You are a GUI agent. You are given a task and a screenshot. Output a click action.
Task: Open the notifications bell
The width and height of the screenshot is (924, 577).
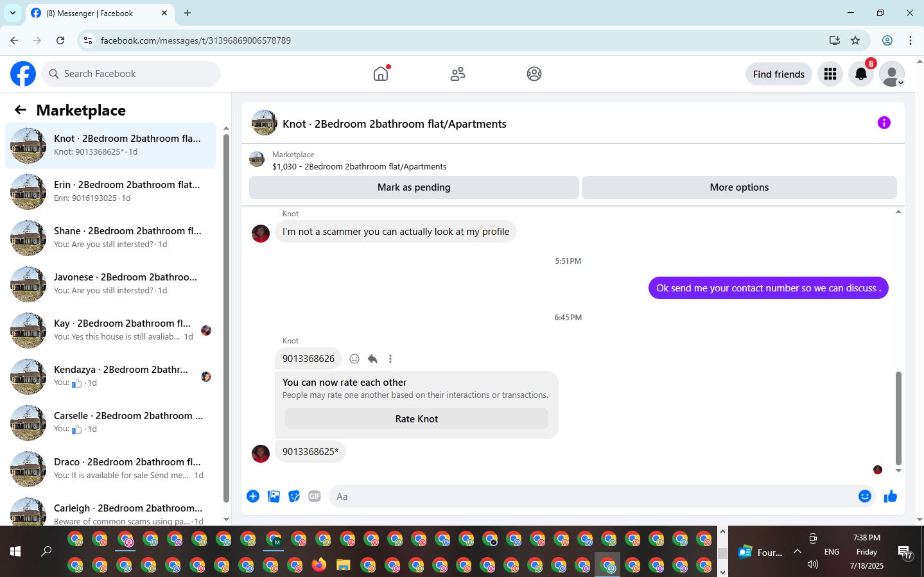pyautogui.click(x=861, y=74)
